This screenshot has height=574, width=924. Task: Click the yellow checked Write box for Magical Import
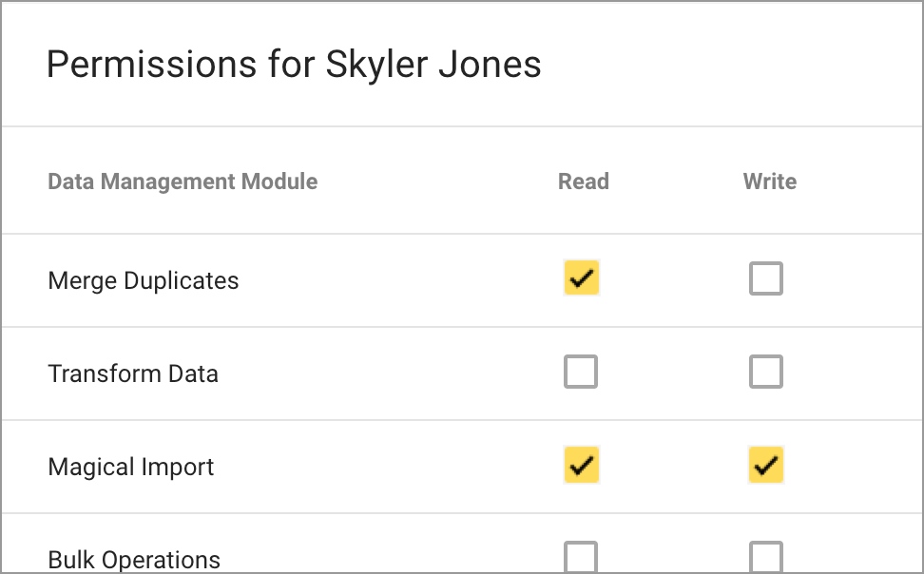(766, 465)
